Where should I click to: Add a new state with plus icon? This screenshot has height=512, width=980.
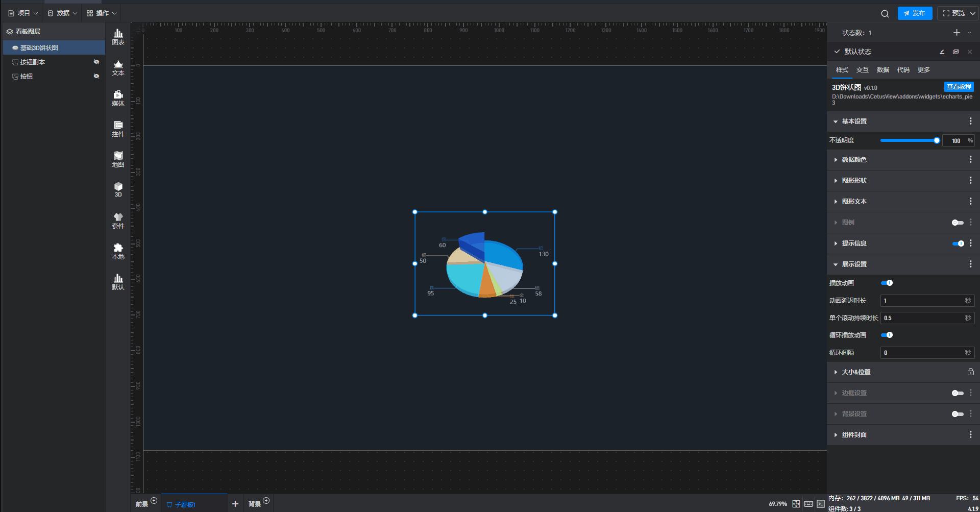957,33
